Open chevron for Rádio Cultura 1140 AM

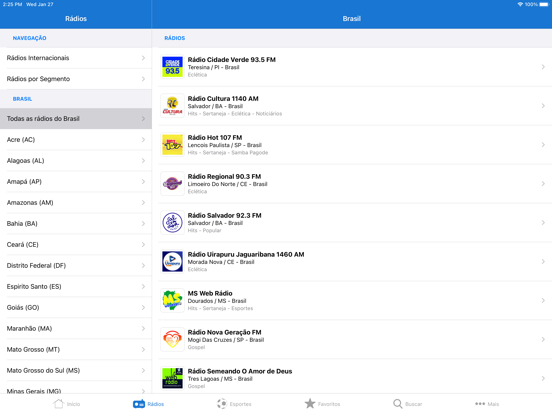543,106
